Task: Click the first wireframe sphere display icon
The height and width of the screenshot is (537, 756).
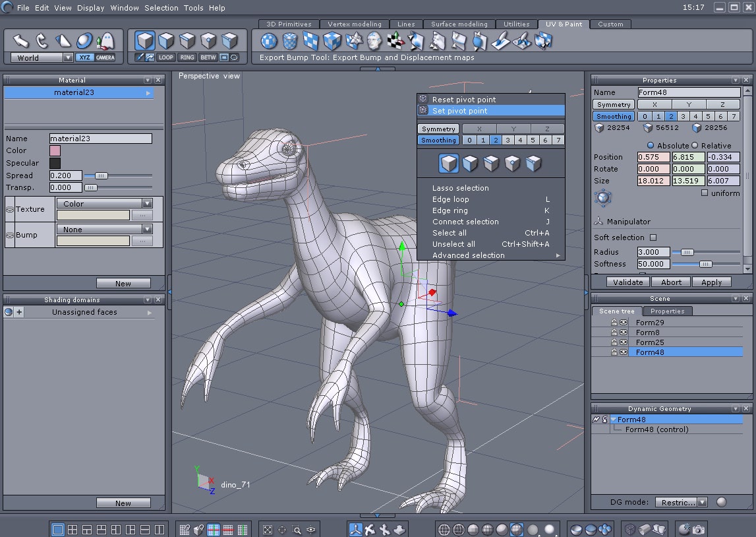Action: pyautogui.click(x=444, y=530)
